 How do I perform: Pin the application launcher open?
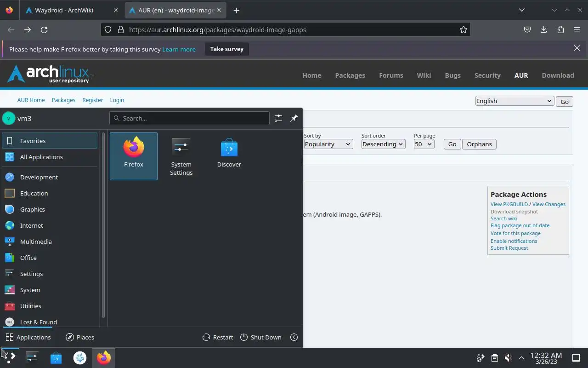pyautogui.click(x=294, y=118)
